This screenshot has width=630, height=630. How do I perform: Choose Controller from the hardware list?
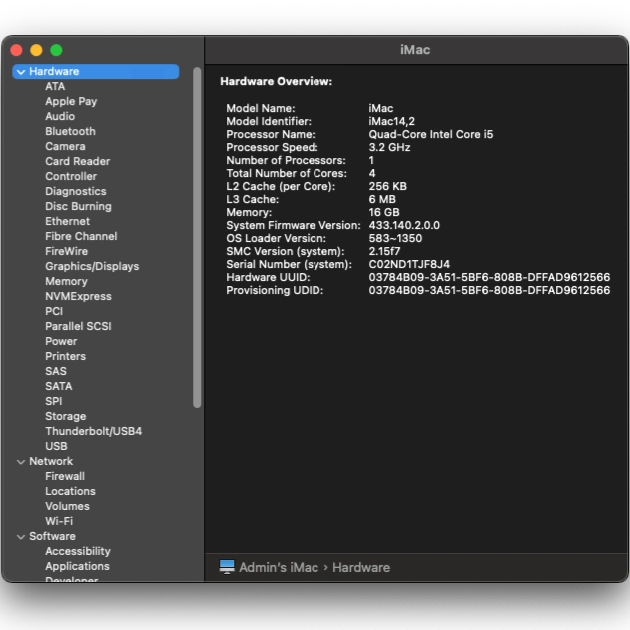click(71, 176)
